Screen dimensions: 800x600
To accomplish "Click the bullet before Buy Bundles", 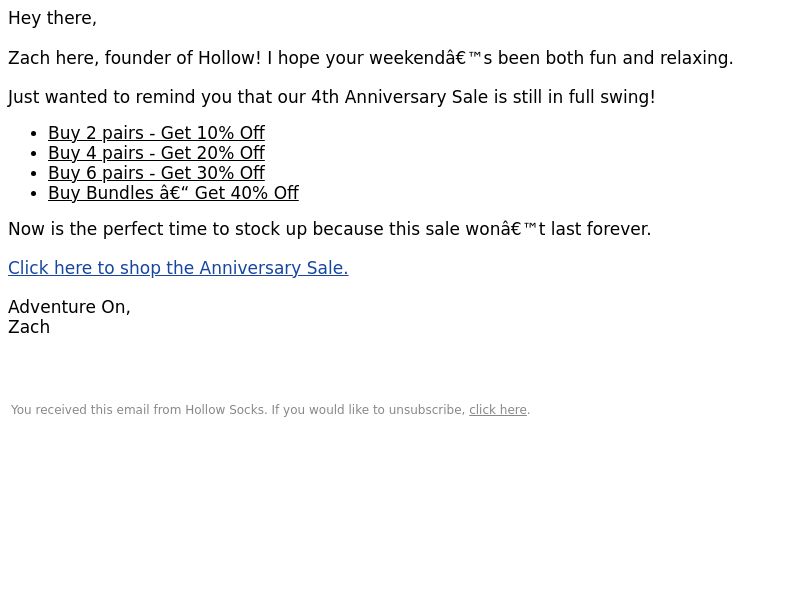I will click(34, 194).
